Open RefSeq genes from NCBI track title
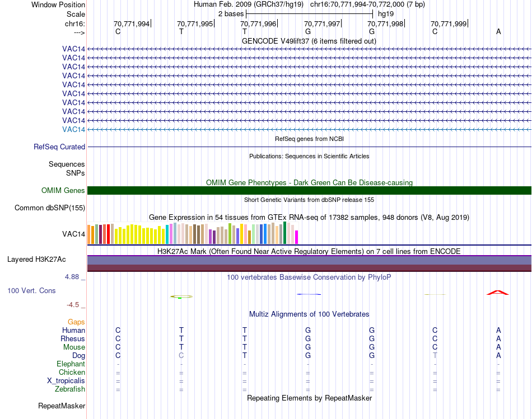 (309, 139)
